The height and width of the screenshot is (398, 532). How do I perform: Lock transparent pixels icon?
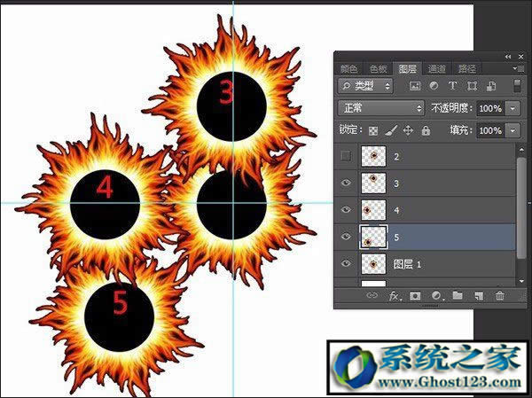click(x=373, y=131)
